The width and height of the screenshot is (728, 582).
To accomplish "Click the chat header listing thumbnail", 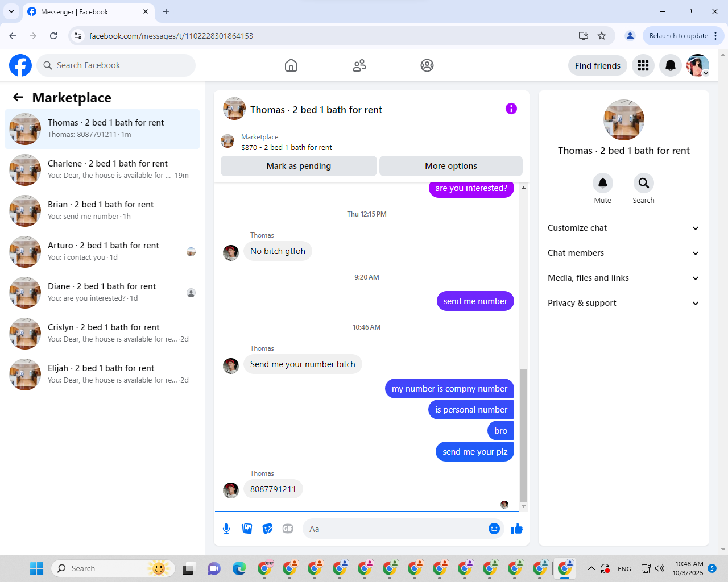I will point(234,109).
